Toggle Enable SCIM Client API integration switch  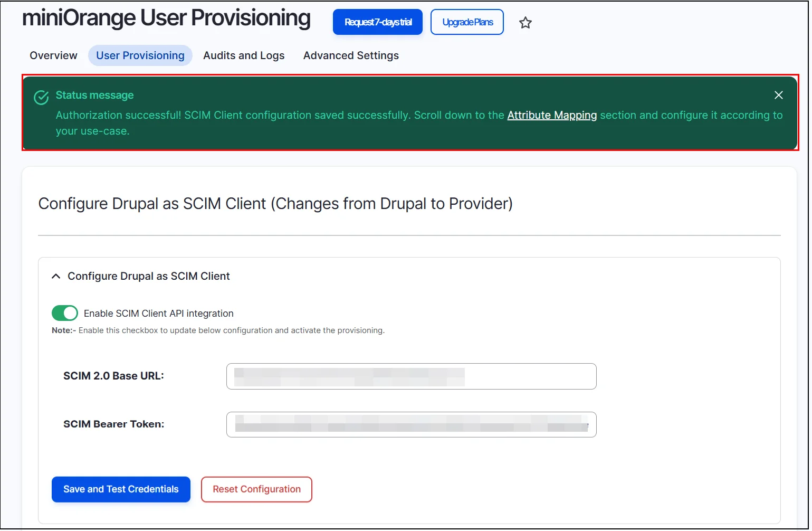click(x=65, y=313)
